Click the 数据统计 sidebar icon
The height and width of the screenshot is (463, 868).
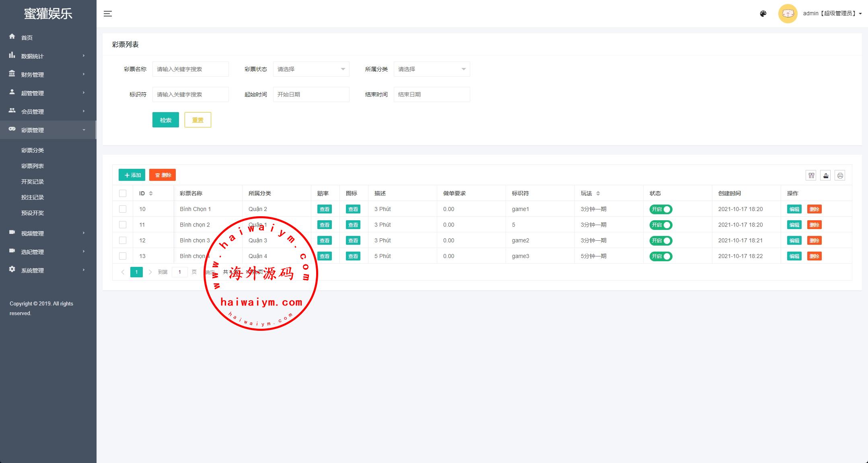(12, 55)
